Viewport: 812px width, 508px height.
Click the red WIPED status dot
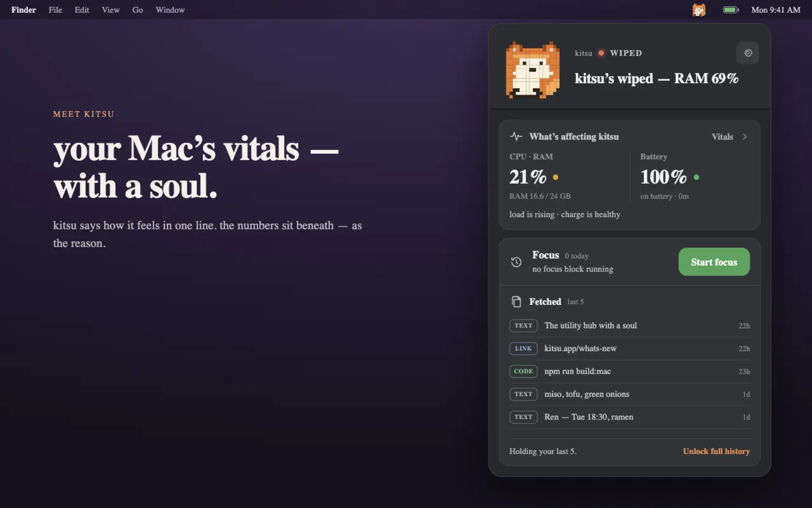[601, 53]
